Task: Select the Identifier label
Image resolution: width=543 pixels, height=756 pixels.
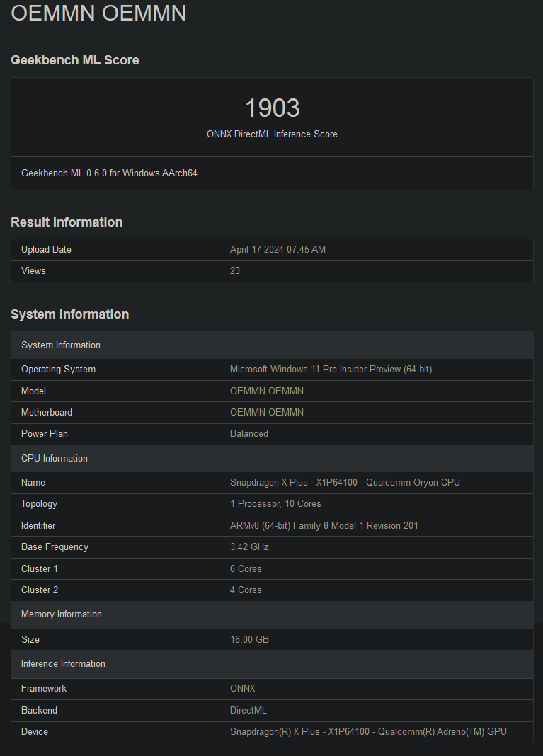Action: click(38, 525)
